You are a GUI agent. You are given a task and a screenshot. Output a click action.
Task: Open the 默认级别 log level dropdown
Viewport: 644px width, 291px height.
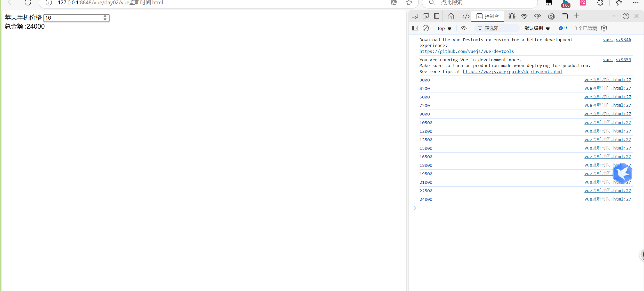click(x=537, y=28)
